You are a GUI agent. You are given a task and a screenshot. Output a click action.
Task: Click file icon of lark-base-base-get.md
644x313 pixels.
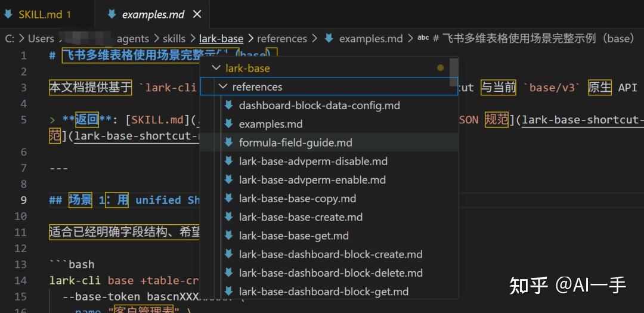(x=229, y=235)
